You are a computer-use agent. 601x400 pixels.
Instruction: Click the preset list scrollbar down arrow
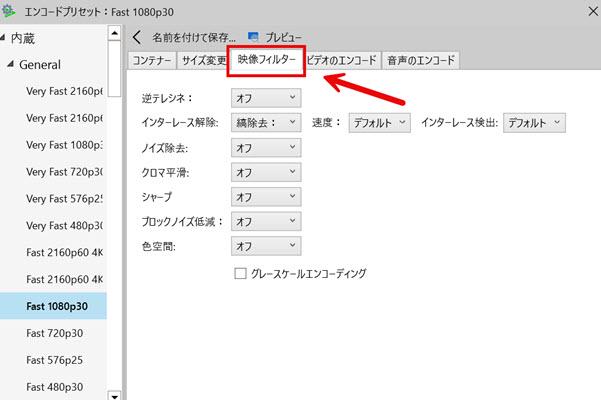point(113,394)
